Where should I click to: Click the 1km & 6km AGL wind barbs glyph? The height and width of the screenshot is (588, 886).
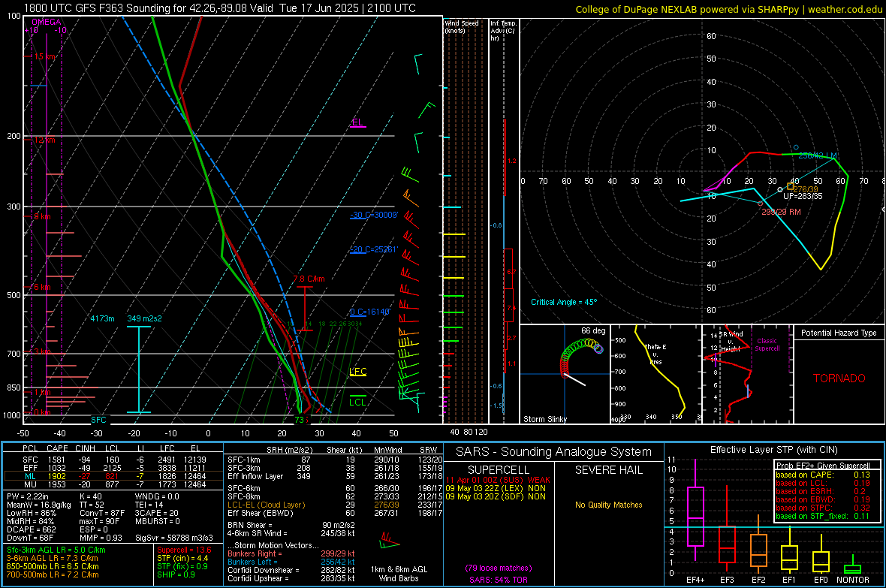click(389, 541)
